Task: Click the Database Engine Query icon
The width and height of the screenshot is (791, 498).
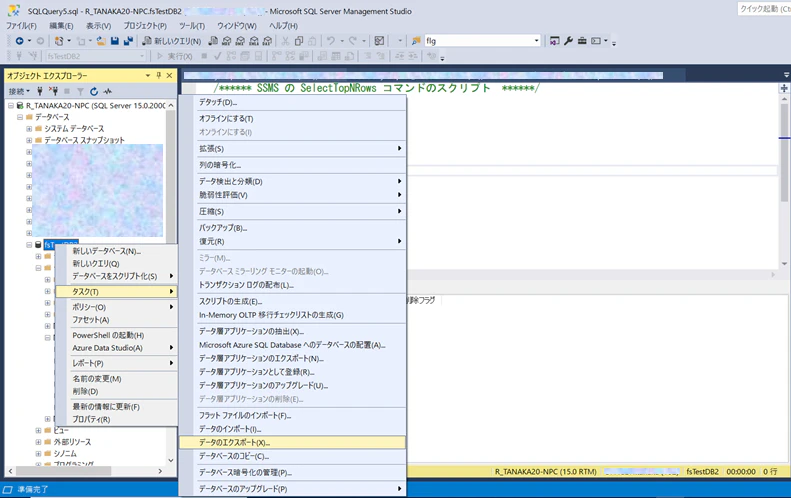Action: (213, 41)
